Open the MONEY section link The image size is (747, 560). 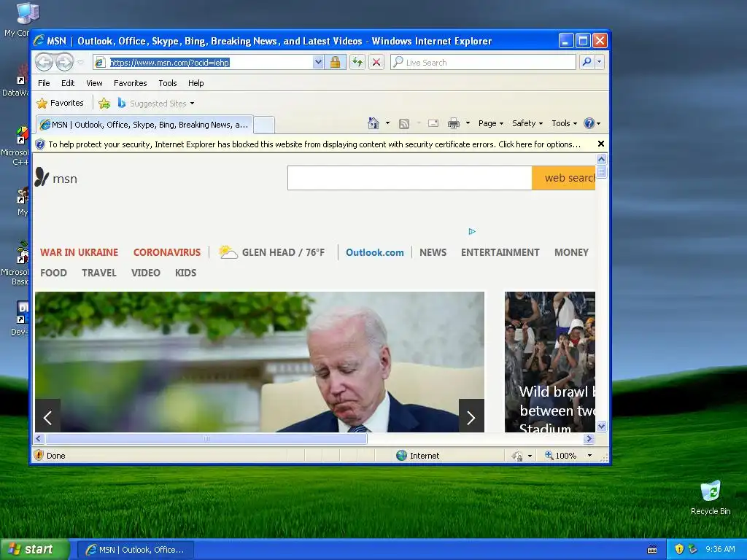tap(571, 252)
